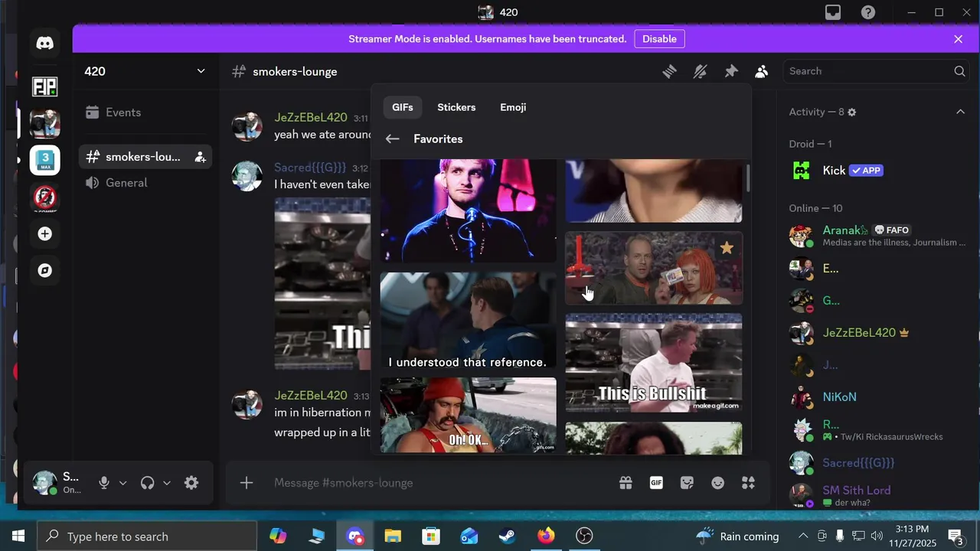Open Firefox from the taskbar
Screen dimensions: 980x551
point(545,536)
